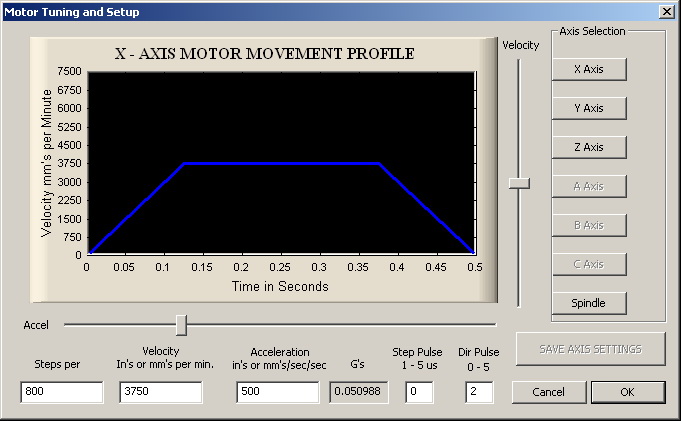This screenshot has height=421, width=681.
Task: Click the Cancel button
Action: (549, 392)
